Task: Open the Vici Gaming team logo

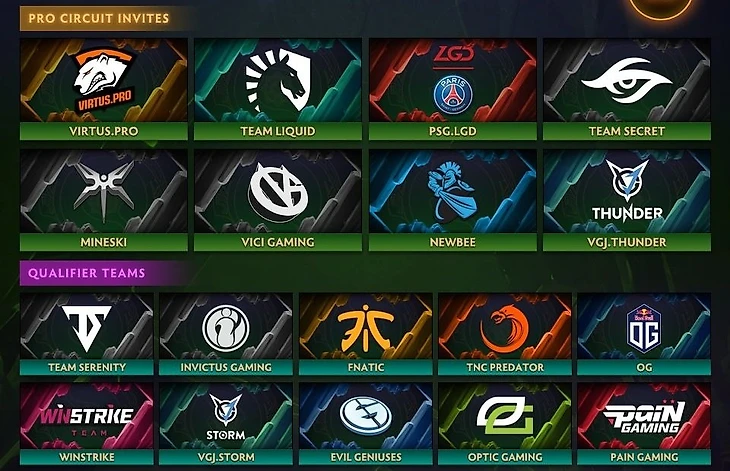Action: click(277, 192)
